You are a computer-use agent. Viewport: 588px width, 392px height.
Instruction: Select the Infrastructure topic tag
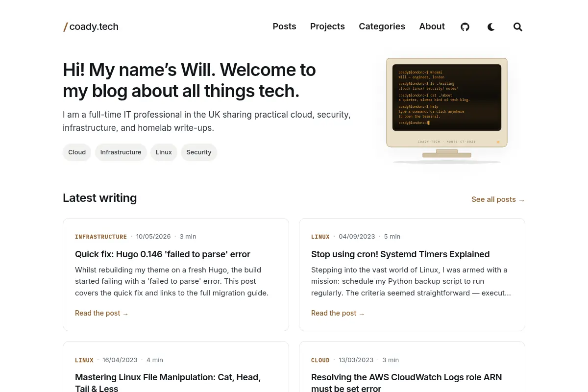pyautogui.click(x=121, y=152)
